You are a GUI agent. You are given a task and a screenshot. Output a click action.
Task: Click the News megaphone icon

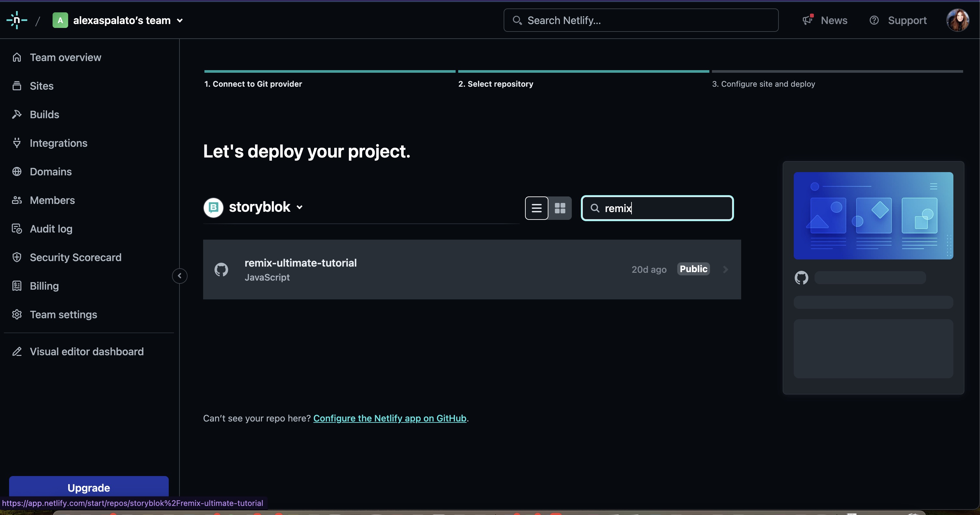coord(808,20)
